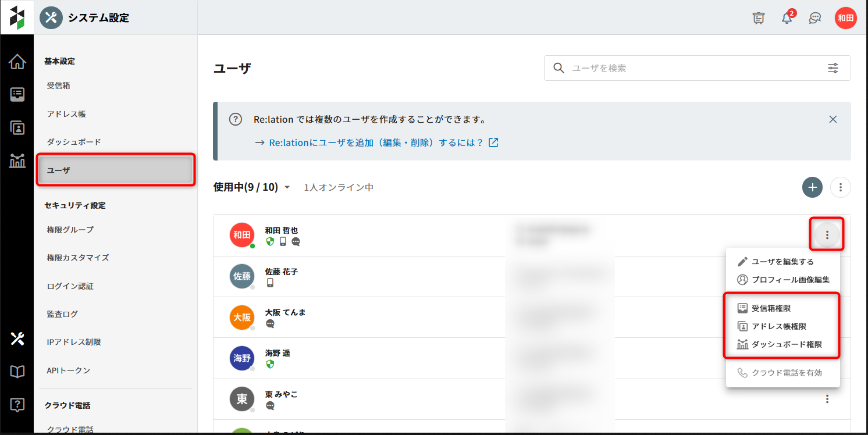Open the address book sidebar icon
The height and width of the screenshot is (435, 868).
pos(17,128)
